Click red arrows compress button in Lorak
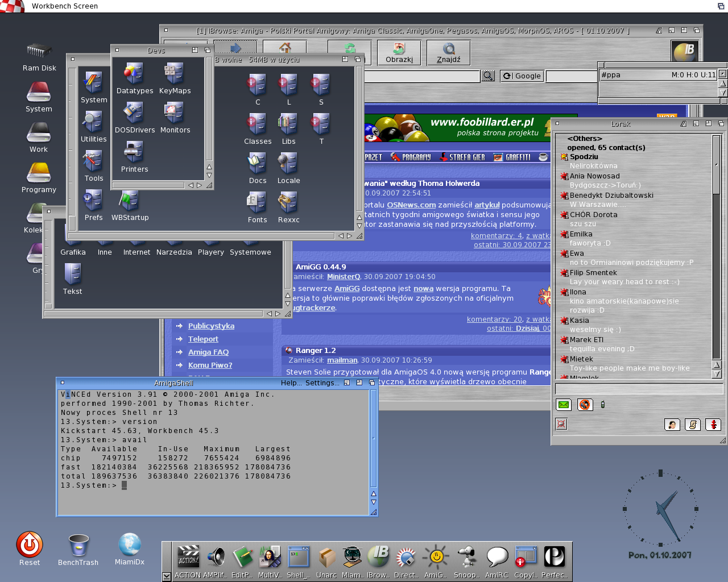The width and height of the screenshot is (728, 582). point(713,425)
